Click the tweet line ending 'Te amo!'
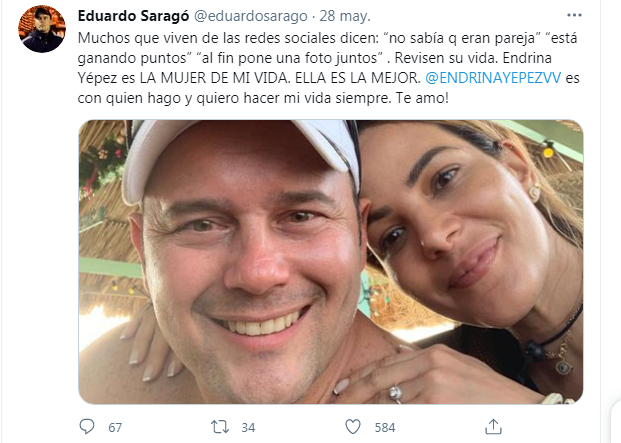621x443 pixels. coord(263,98)
